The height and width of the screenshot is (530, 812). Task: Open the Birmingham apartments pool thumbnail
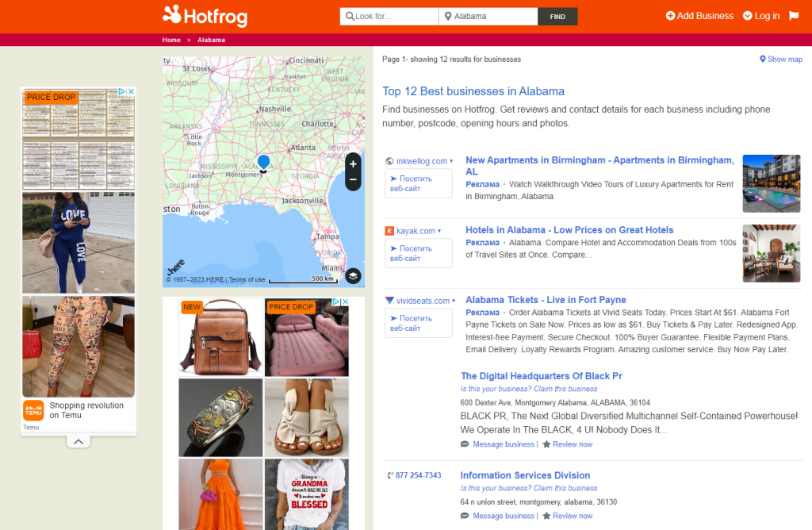point(772,183)
